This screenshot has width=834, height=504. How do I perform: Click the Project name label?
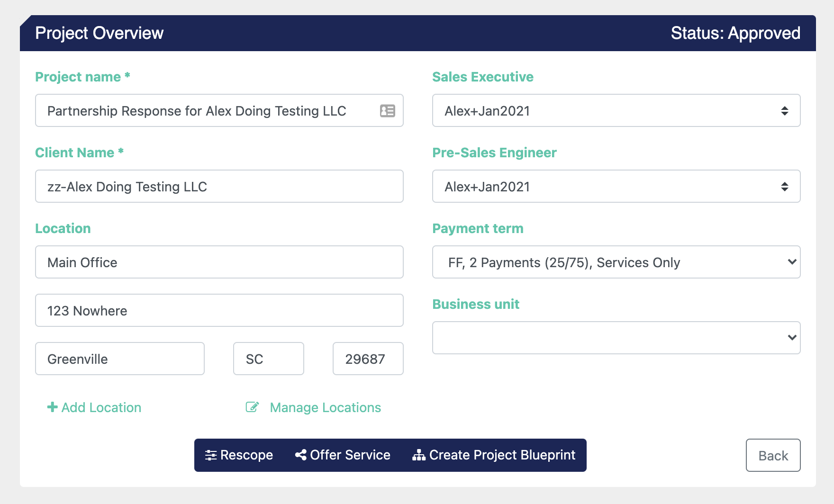pyautogui.click(x=82, y=77)
